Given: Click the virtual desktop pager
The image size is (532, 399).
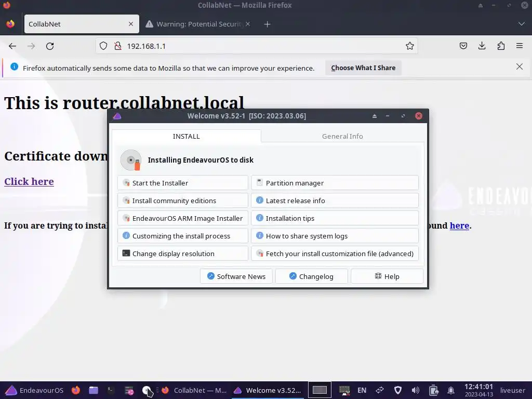Looking at the screenshot, I should click(320, 390).
